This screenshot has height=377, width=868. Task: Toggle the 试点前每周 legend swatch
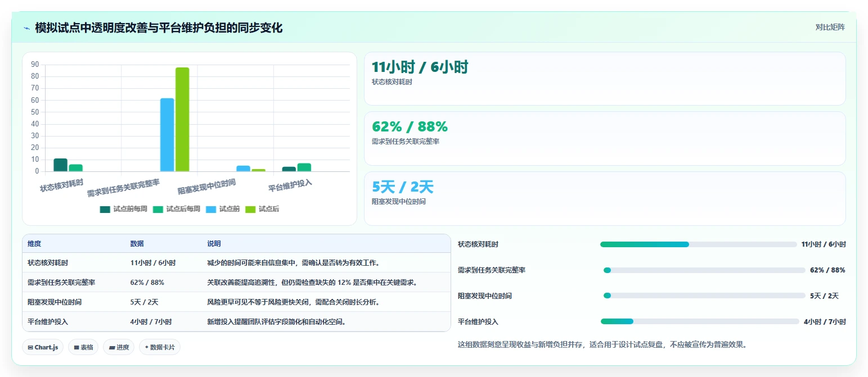coord(105,209)
